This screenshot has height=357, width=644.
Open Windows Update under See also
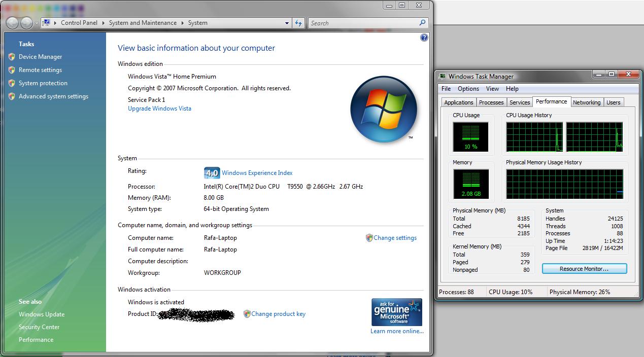[x=42, y=314]
